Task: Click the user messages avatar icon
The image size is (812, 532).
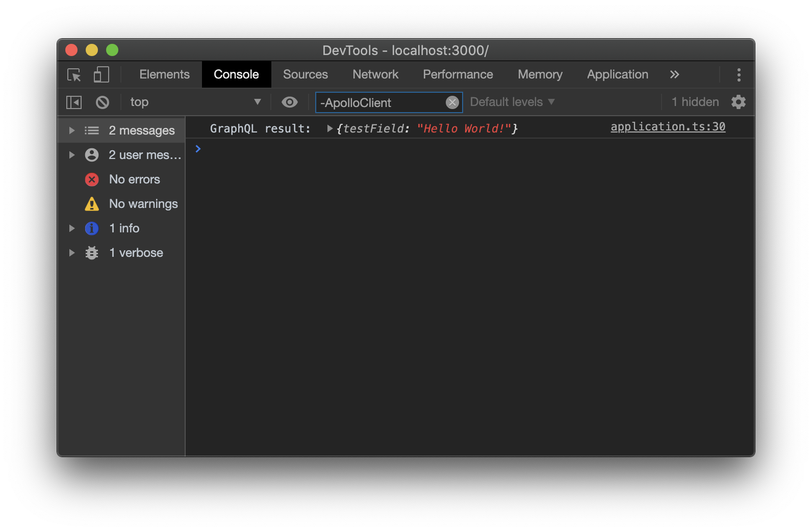Action: [92, 155]
